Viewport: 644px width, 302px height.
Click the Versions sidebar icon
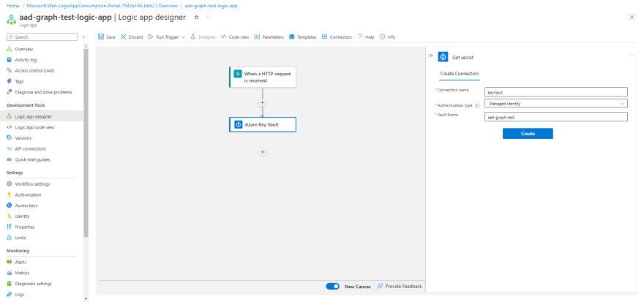(10, 138)
